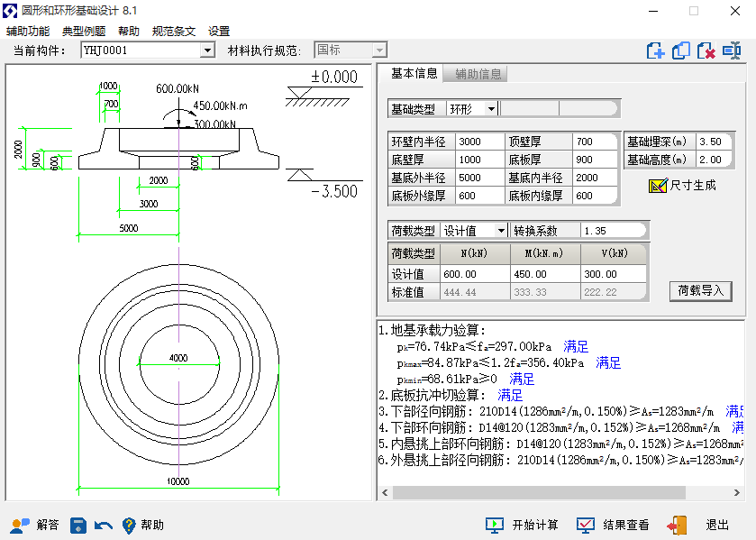Click the 10000 diameter dimension in plan view
This screenshot has width=756, height=540.
[x=178, y=481]
